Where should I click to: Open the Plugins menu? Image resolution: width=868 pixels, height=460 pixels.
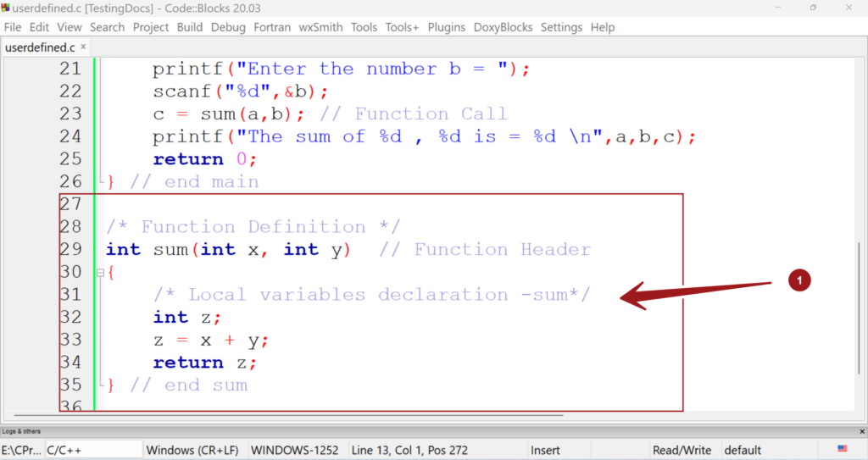(x=446, y=27)
